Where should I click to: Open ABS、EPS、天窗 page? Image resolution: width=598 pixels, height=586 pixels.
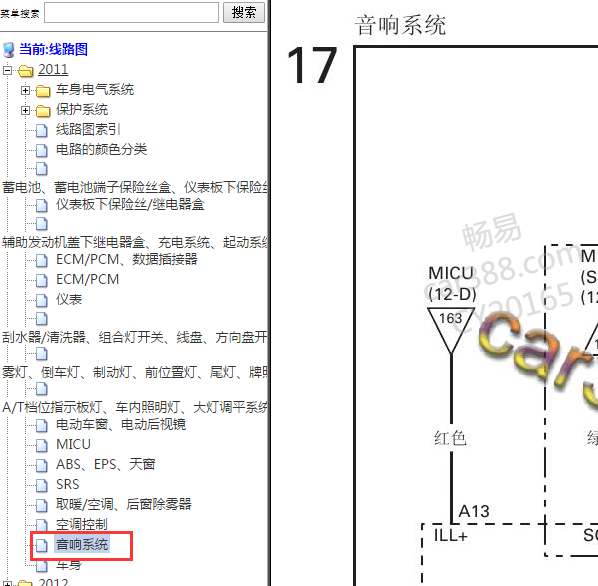[105, 464]
